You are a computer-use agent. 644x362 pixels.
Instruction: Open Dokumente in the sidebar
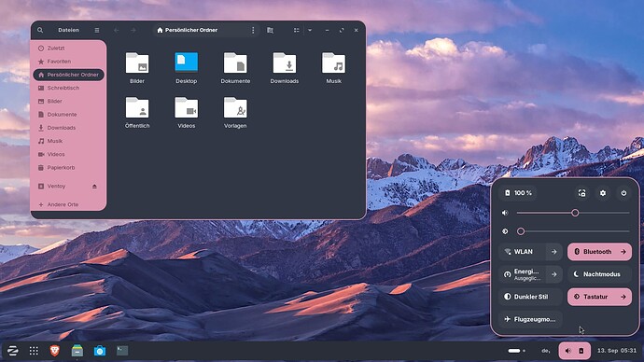68,115
